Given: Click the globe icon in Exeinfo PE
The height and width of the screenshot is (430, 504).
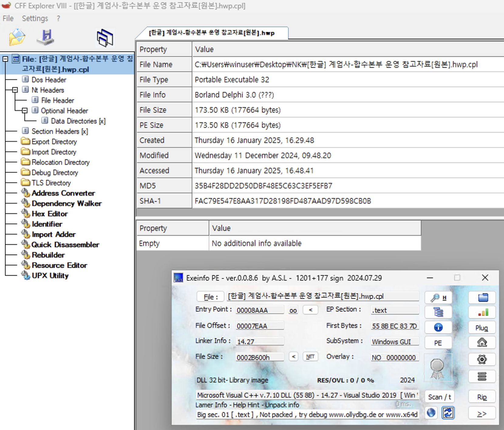Looking at the screenshot, I should click(x=431, y=413).
